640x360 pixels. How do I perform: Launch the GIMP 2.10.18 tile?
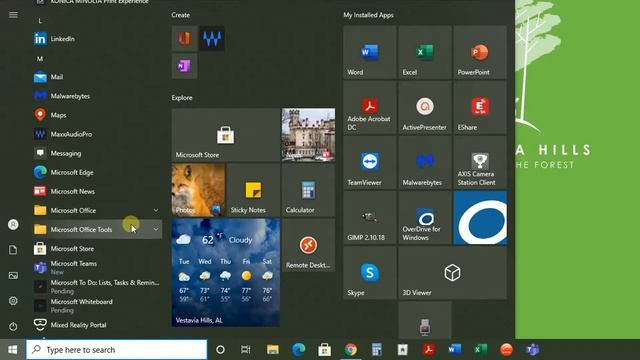[369, 218]
